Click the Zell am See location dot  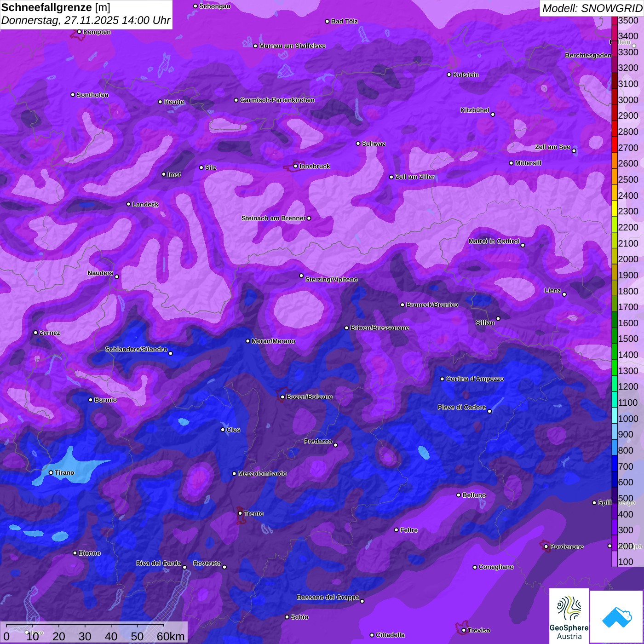click(574, 151)
